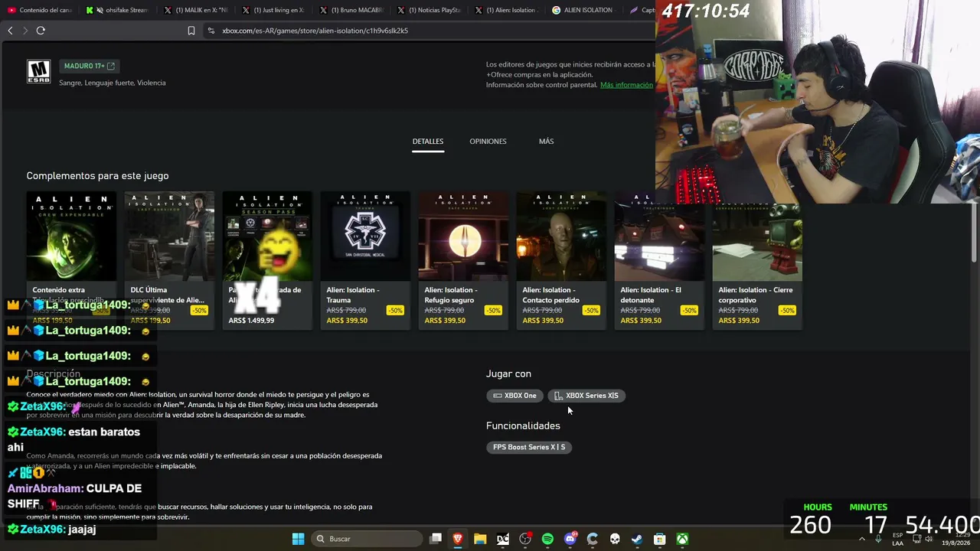Switch to the ohsifake Stream Kick tab
Image resolution: width=980 pixels, height=551 pixels.
tap(116, 10)
